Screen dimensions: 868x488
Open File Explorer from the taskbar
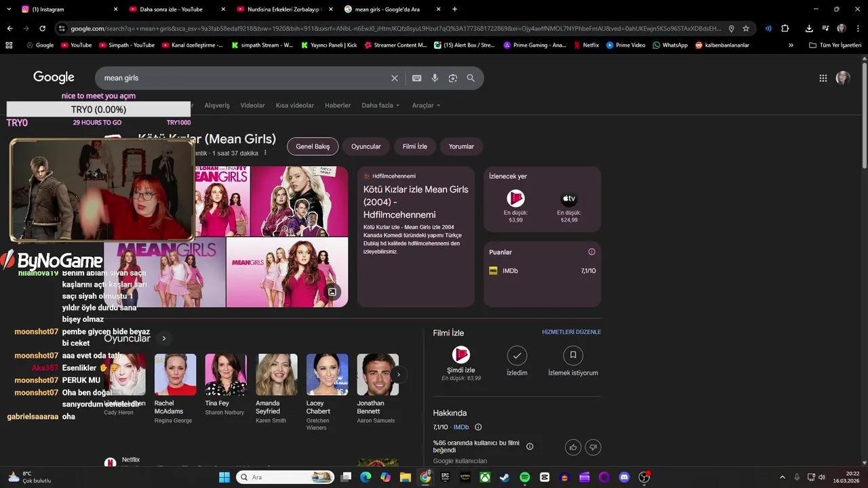pyautogui.click(x=406, y=477)
